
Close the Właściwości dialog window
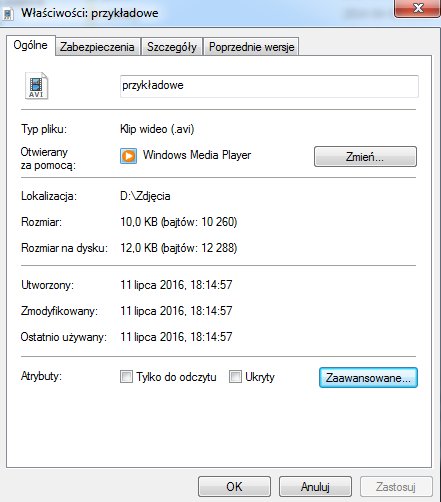click(417, 8)
